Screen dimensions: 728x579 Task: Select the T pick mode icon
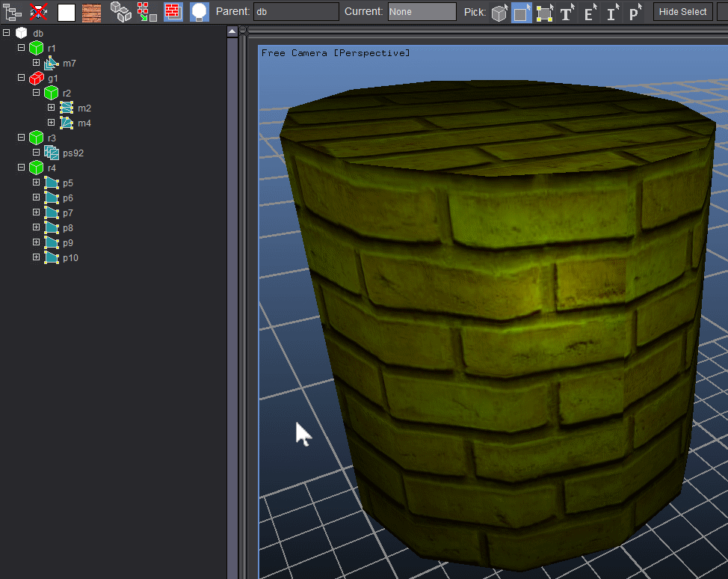point(567,13)
